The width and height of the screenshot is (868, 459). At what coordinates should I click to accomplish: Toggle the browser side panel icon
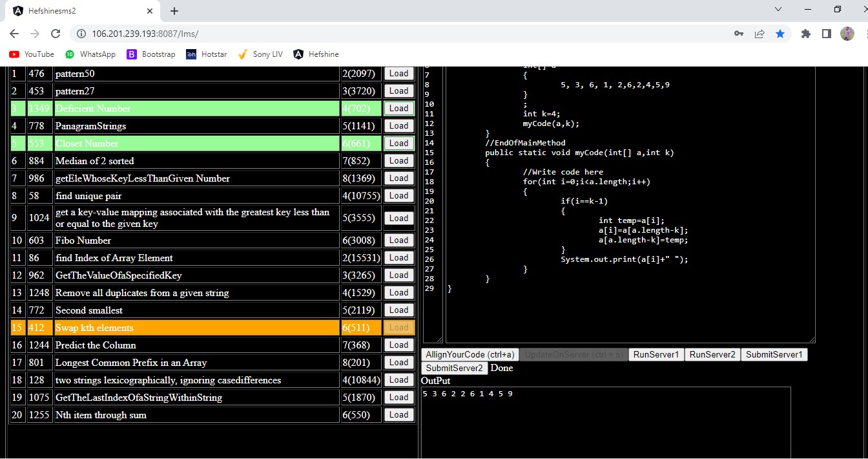826,34
